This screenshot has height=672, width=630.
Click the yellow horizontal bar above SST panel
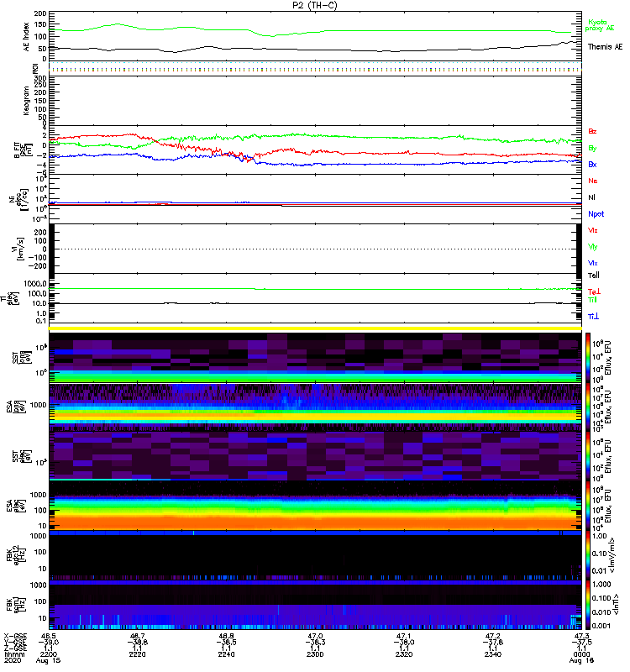pos(315,328)
